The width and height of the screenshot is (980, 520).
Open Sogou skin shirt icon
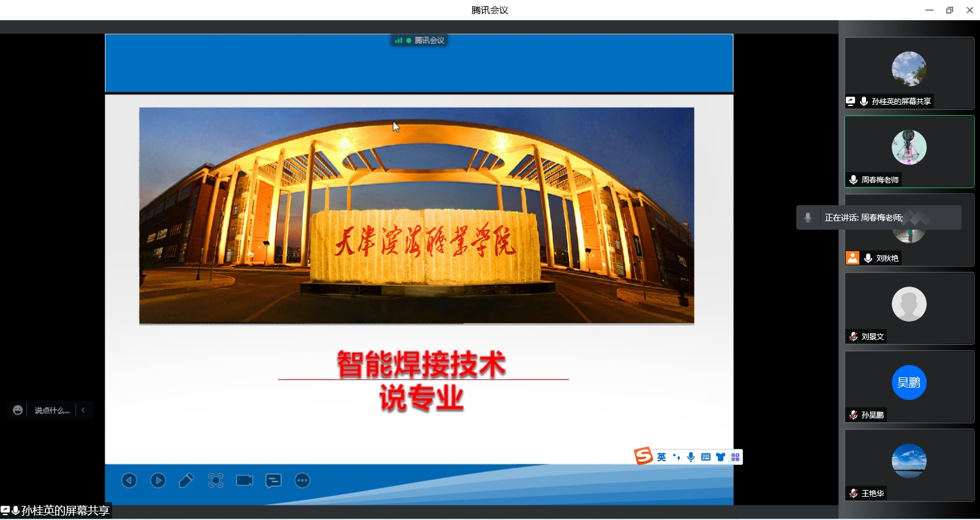click(720, 457)
